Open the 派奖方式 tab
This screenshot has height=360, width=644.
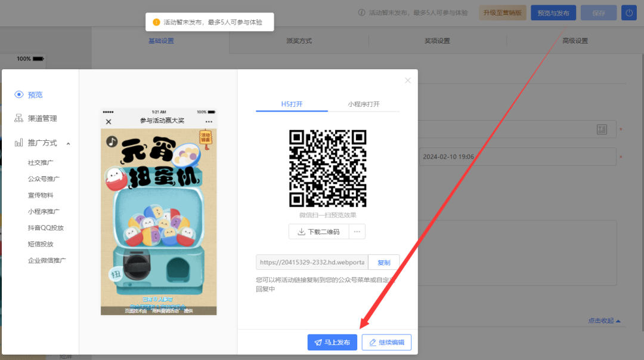click(299, 41)
